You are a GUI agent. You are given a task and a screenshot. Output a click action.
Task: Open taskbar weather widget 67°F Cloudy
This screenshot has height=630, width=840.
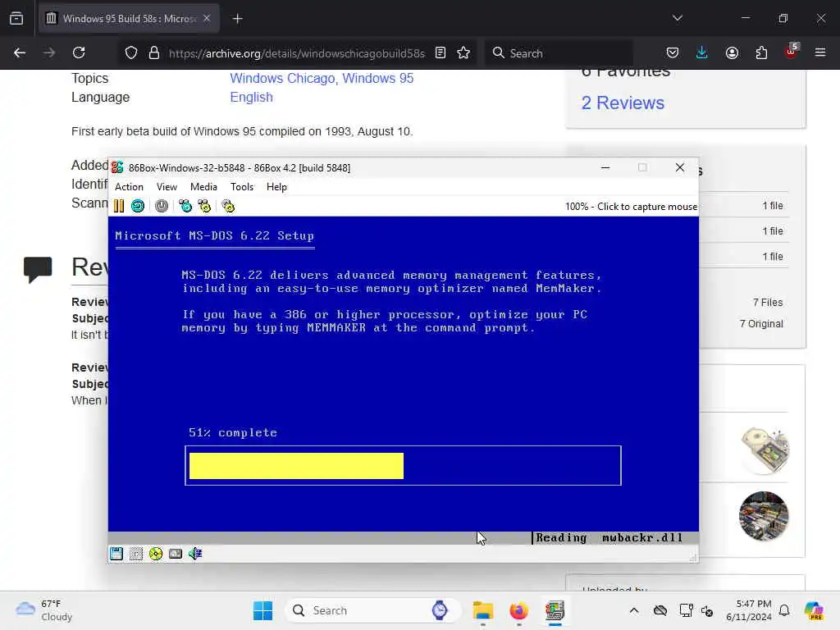[44, 610]
